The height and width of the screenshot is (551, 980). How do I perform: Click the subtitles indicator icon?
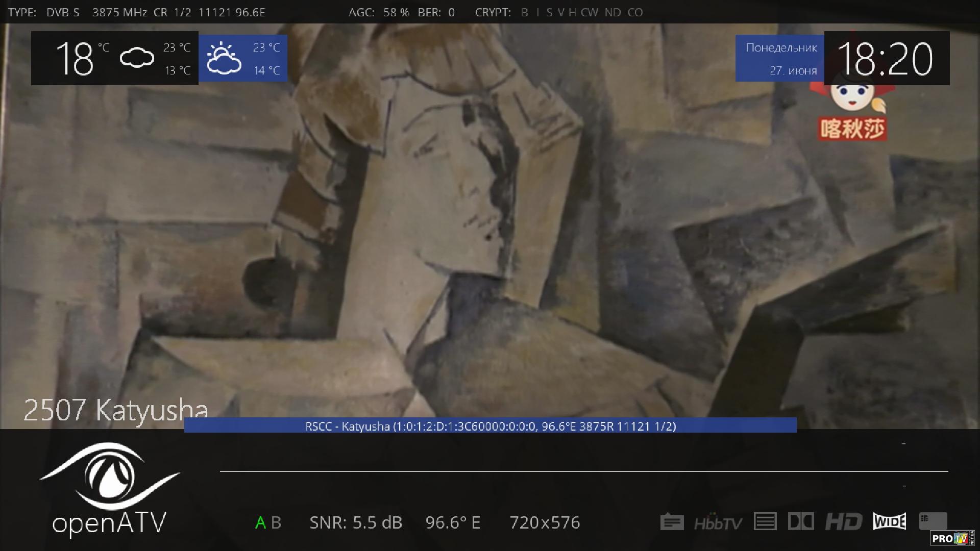[672, 522]
